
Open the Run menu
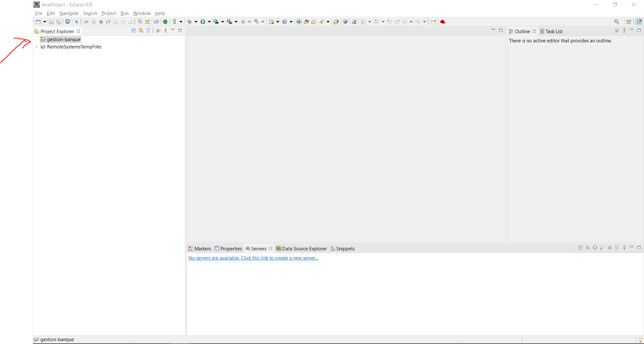tap(124, 13)
